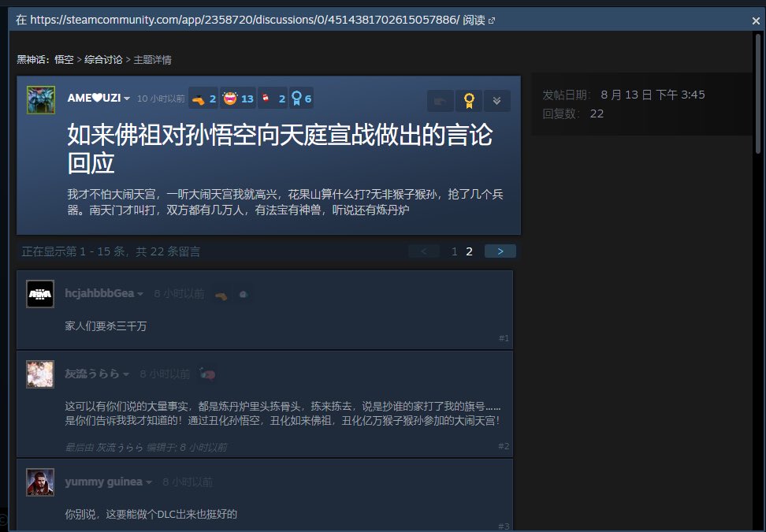Screen dimensions: 766x532
Task: Select page 2 in pagination
Action: tap(469, 251)
